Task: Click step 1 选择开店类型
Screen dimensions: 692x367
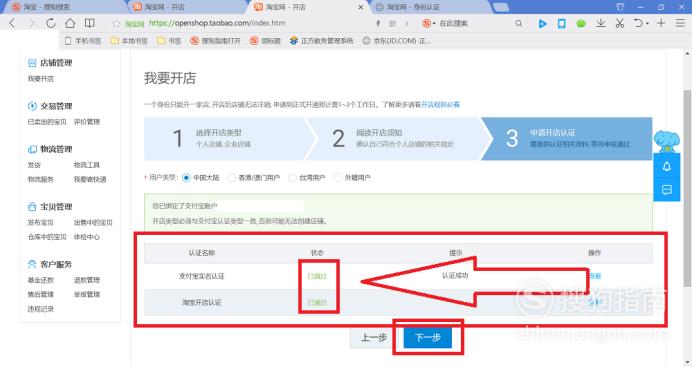Action: pos(224,138)
